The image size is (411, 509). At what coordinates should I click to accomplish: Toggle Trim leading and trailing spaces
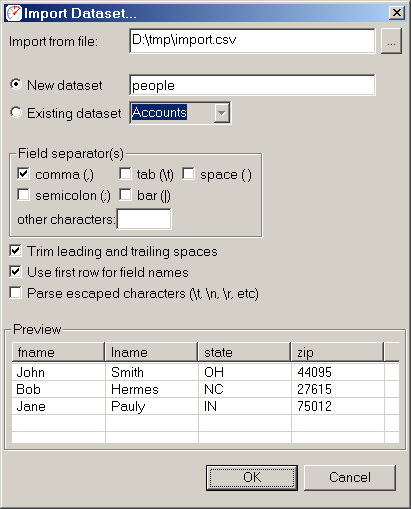click(16, 251)
